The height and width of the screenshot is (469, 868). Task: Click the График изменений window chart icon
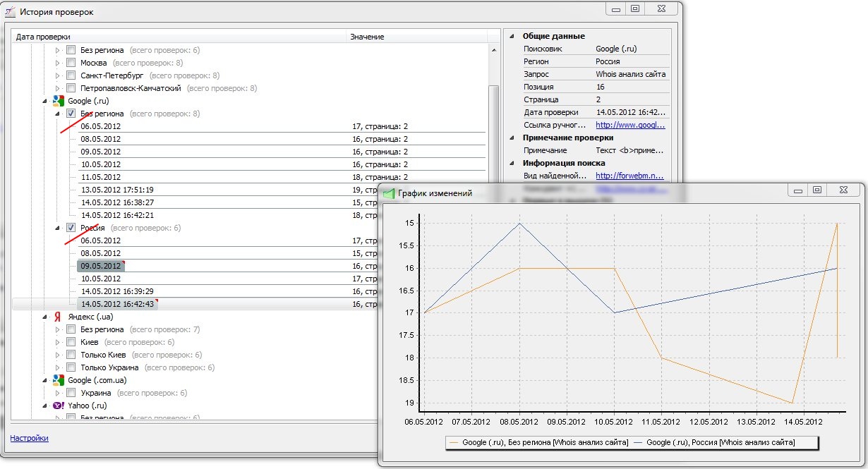click(389, 193)
